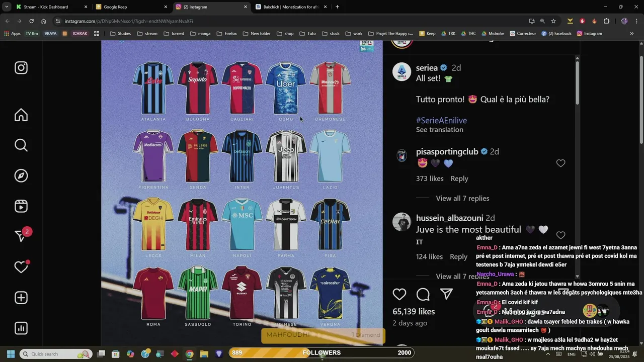Close the Instagram browser tab
Viewport: 644px width, 362px height.
pos(245,7)
